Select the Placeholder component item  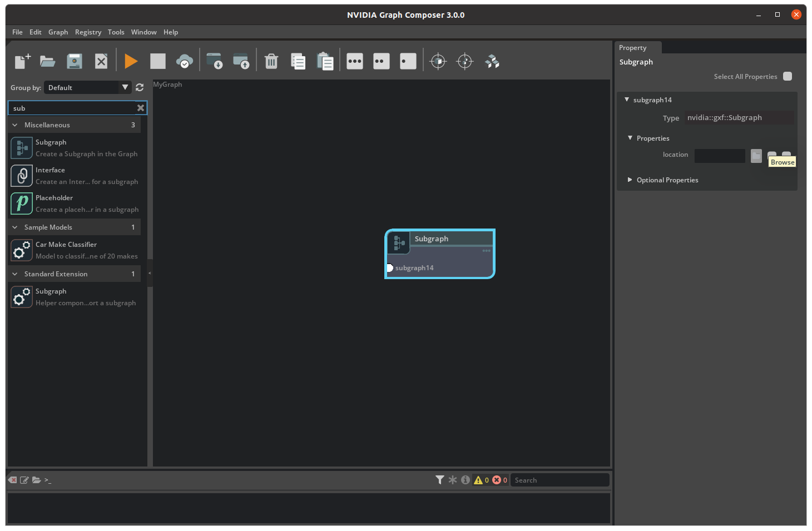click(75, 204)
